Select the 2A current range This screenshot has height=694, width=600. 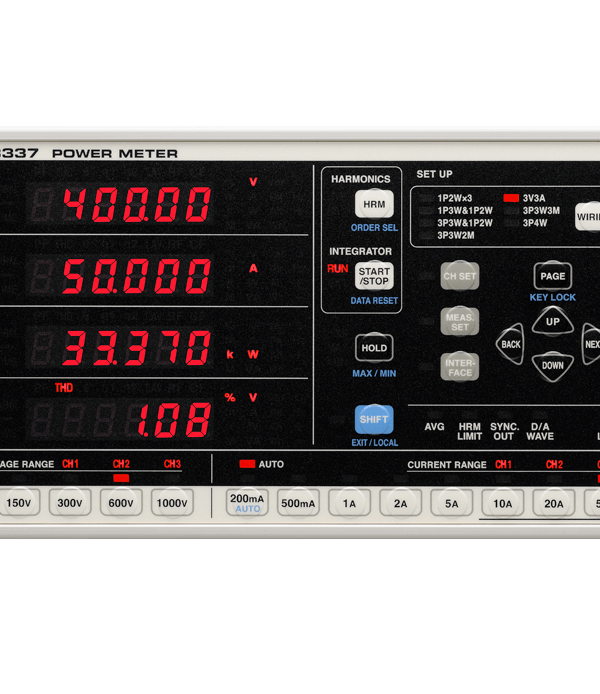[400, 503]
